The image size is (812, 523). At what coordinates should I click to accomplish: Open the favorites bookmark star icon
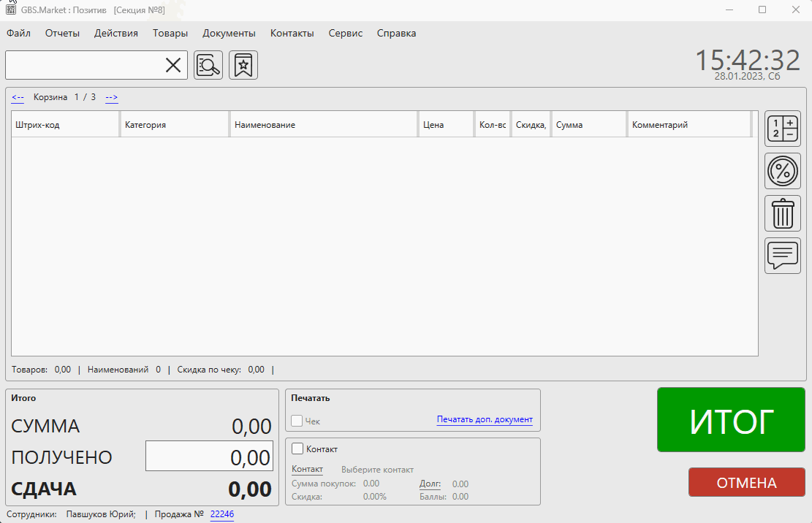click(243, 65)
